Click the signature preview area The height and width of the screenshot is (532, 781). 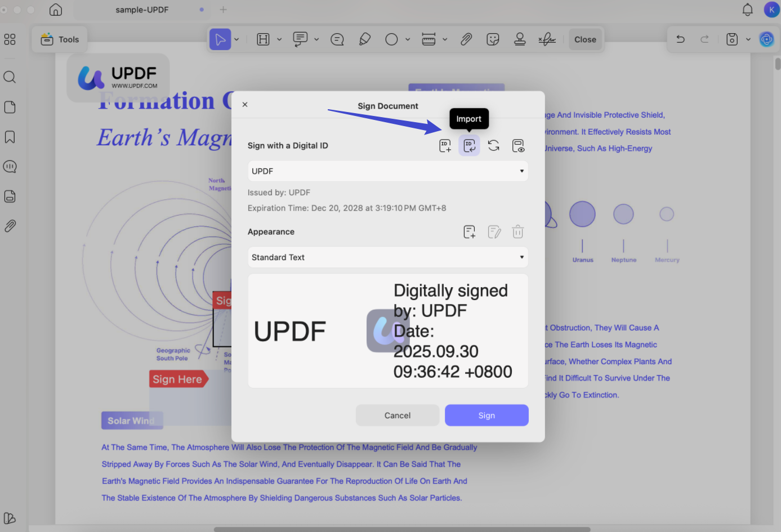point(388,331)
